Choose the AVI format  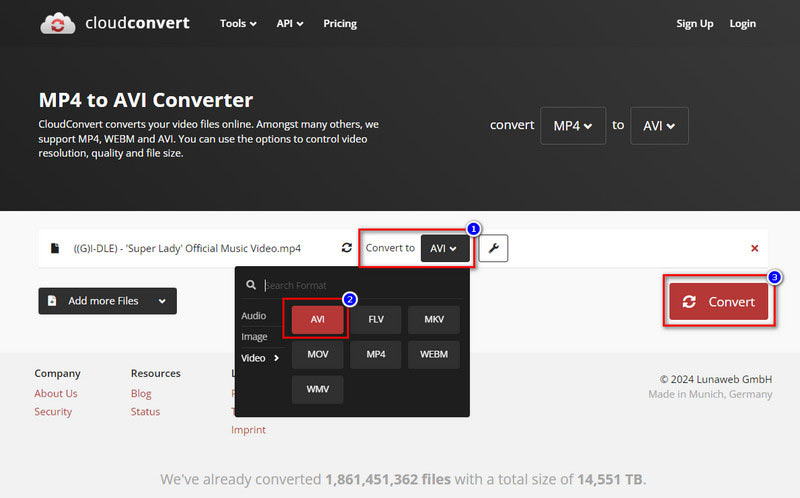(317, 319)
